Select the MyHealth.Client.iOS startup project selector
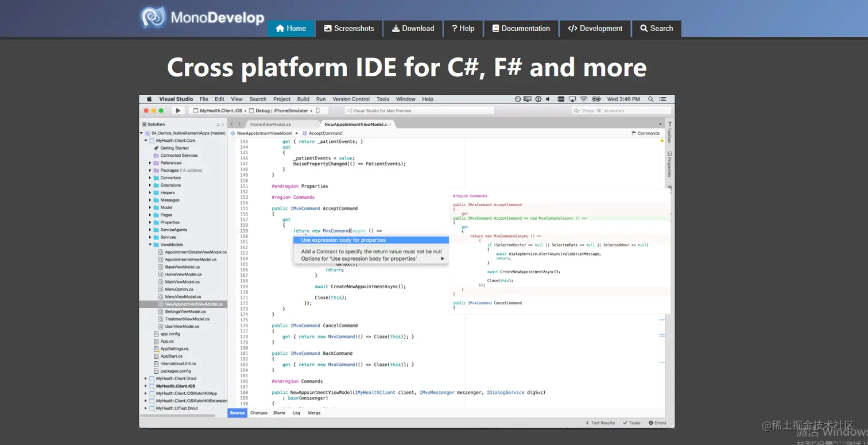Screen dimensions: 868x445 pyautogui.click(x=218, y=110)
